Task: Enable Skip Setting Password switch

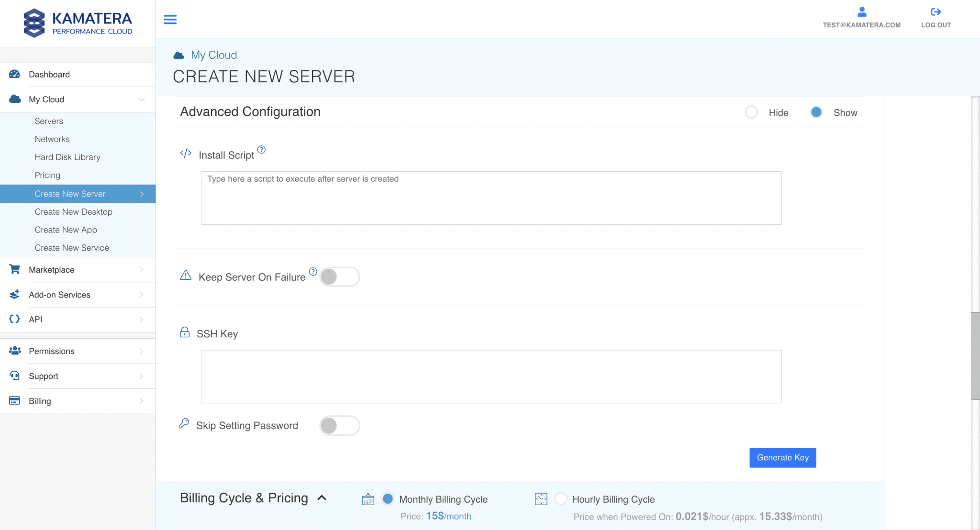Action: click(339, 426)
